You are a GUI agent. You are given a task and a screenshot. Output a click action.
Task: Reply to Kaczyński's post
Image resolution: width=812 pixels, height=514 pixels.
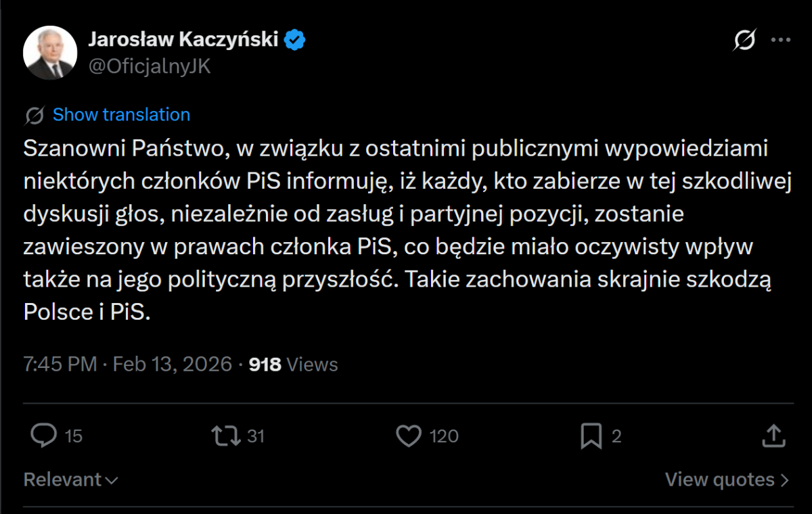pyautogui.click(x=43, y=436)
